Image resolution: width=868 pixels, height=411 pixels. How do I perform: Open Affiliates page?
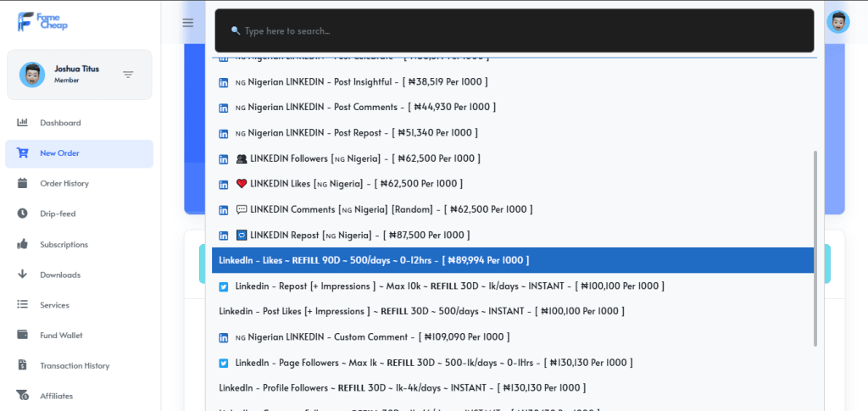pos(79,396)
